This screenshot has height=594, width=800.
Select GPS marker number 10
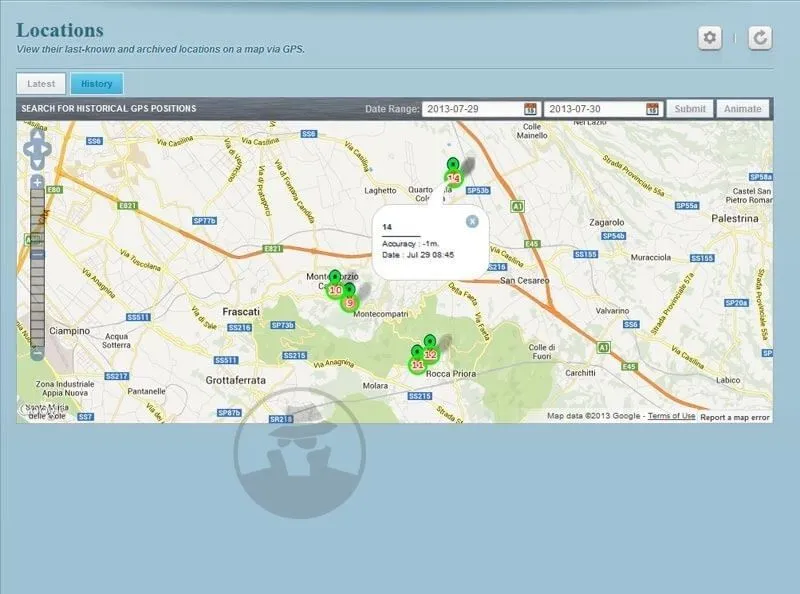coord(335,285)
